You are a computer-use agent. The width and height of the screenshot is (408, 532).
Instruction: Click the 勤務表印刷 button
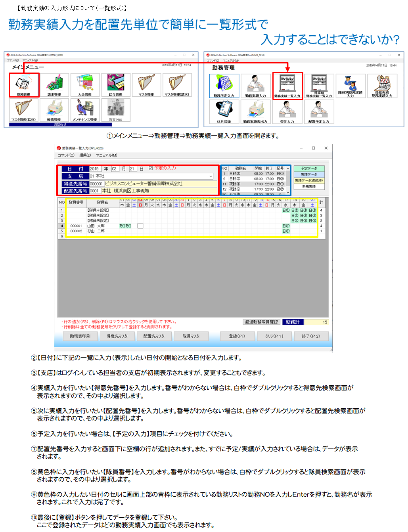pos(80,336)
